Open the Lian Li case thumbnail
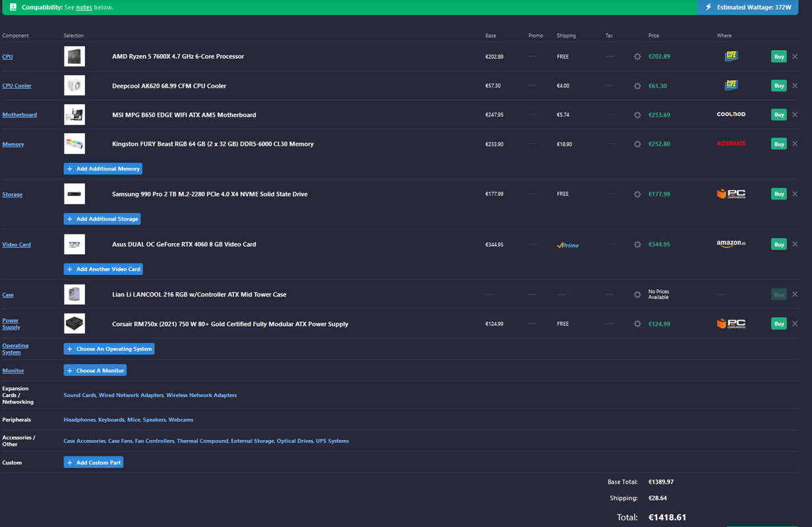 (74, 294)
